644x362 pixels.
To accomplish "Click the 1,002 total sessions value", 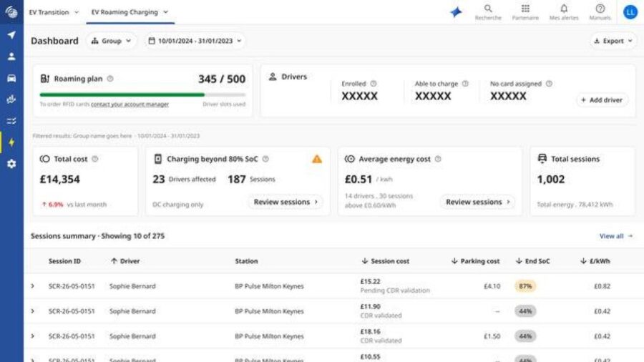I will pos(551,180).
